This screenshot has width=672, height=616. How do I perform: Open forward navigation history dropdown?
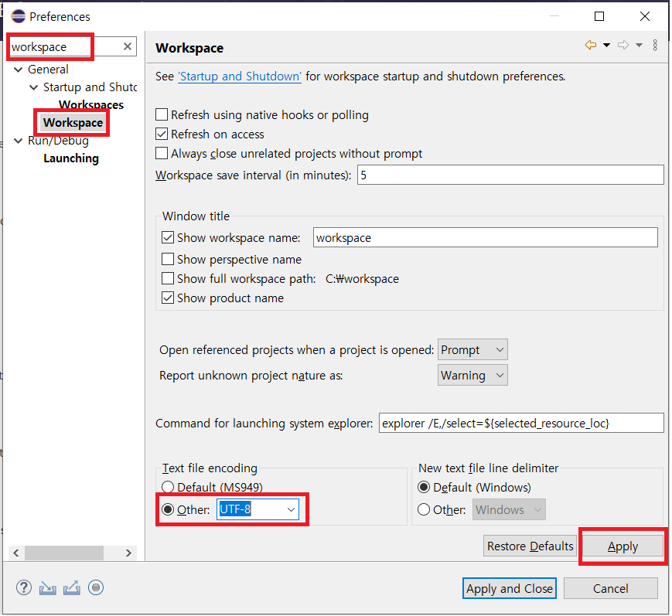point(639,45)
